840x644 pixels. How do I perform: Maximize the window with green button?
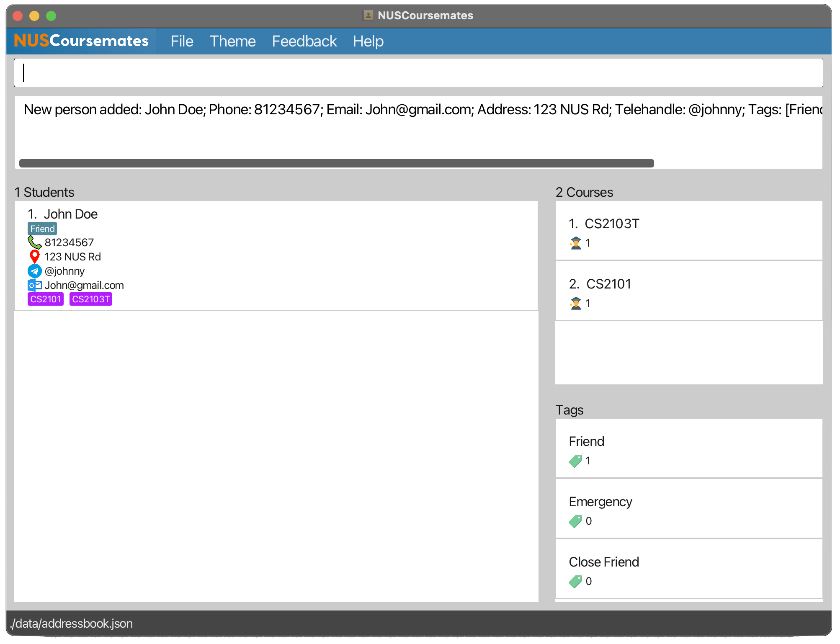[x=51, y=16]
